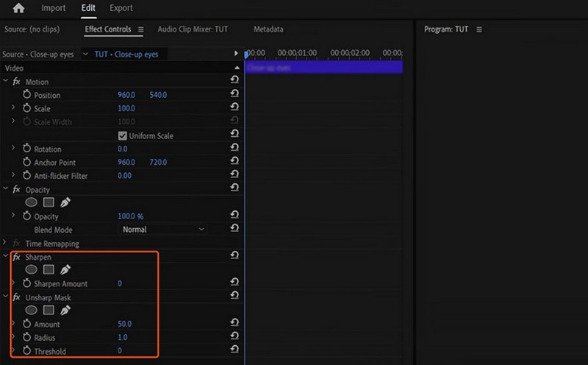Viewport: 588px width, 365px height.
Task: Reset the Position parameter
Action: [x=234, y=95]
